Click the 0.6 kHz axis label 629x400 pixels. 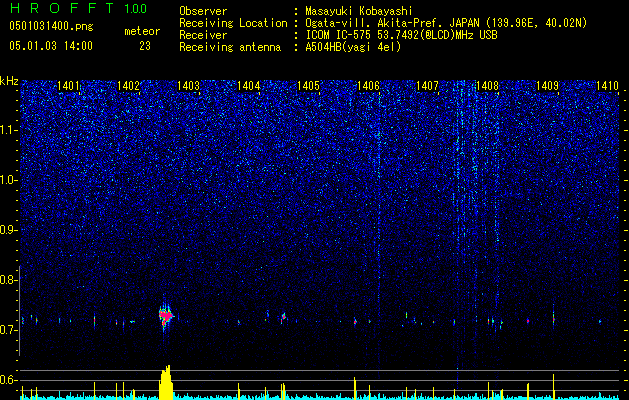[x=9, y=380]
